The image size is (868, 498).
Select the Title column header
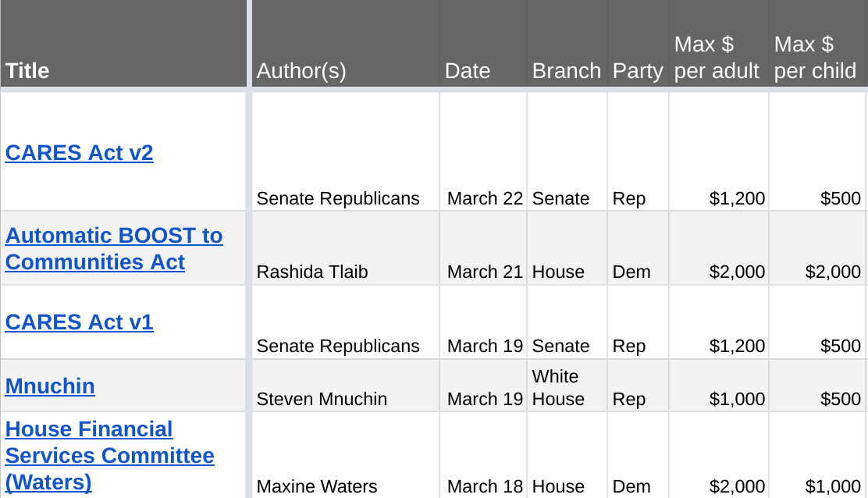123,43
